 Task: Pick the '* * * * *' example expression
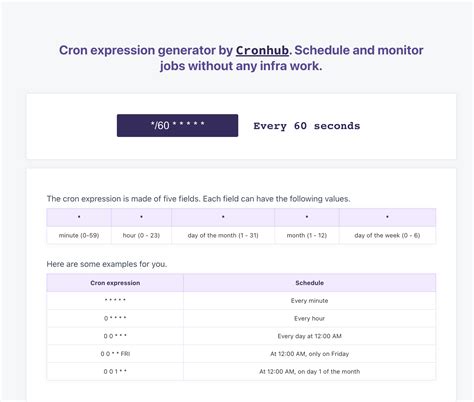[115, 300]
